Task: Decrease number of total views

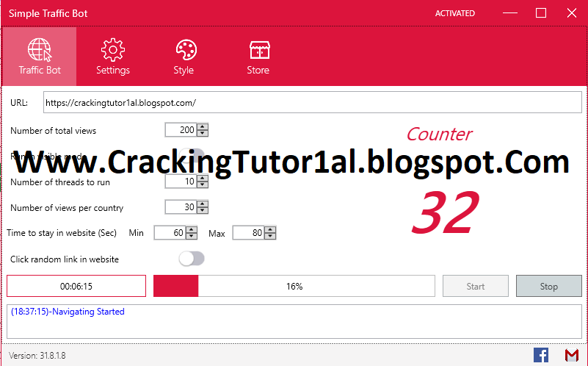Action: click(x=203, y=133)
